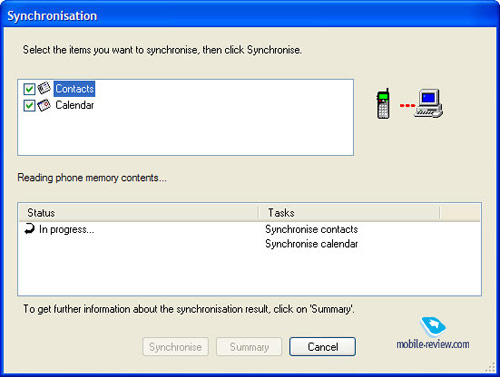
Task: Click the Status column header
Action: click(x=139, y=213)
